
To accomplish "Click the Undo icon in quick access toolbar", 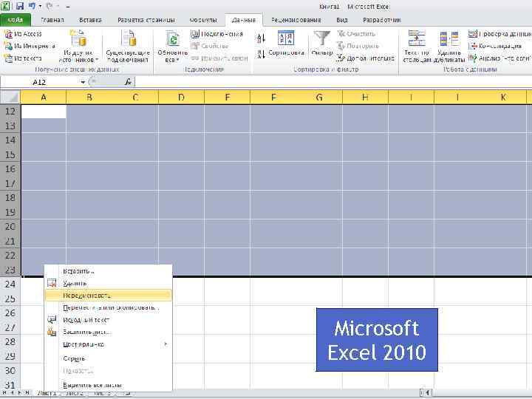I will click(x=32, y=6).
